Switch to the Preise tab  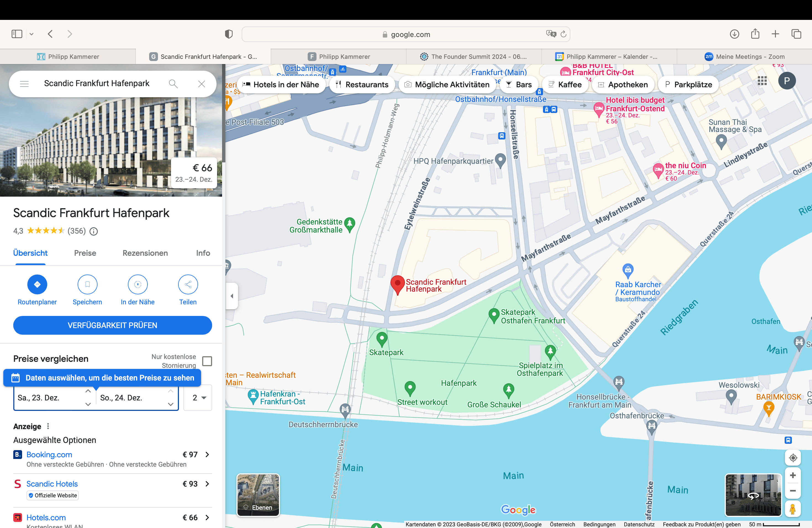[85, 253]
